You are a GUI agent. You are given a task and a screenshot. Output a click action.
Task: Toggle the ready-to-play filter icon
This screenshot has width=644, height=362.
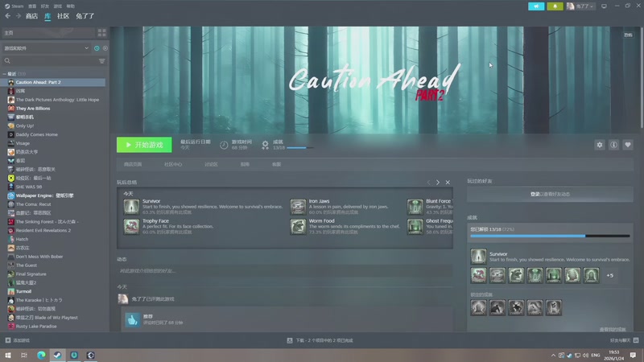pyautogui.click(x=105, y=48)
